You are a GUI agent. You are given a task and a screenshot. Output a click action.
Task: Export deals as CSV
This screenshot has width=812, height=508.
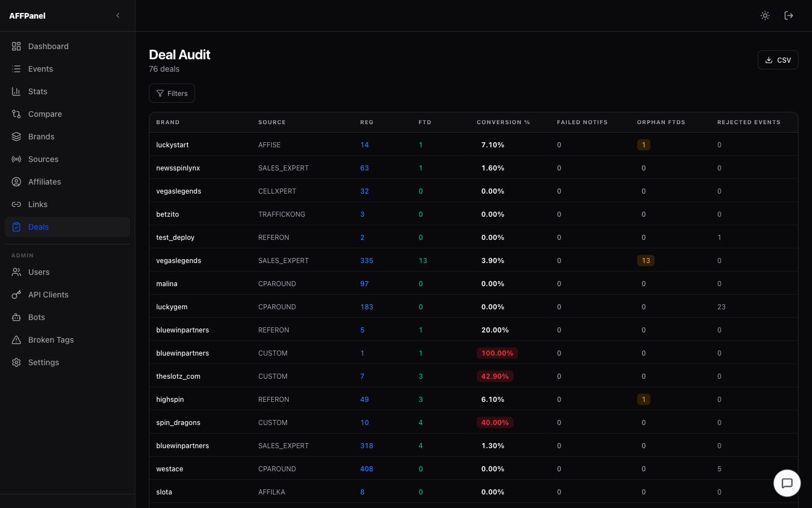(x=778, y=59)
